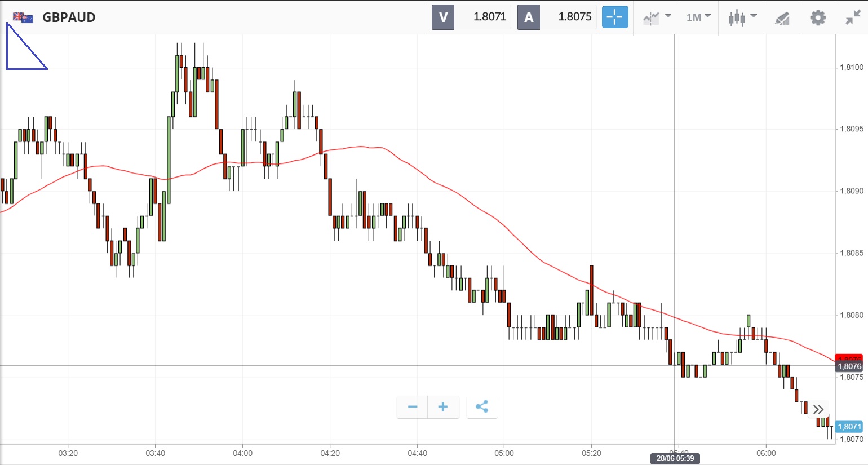868x465 pixels.
Task: Zoom out the chart with the minus button
Action: (x=413, y=406)
